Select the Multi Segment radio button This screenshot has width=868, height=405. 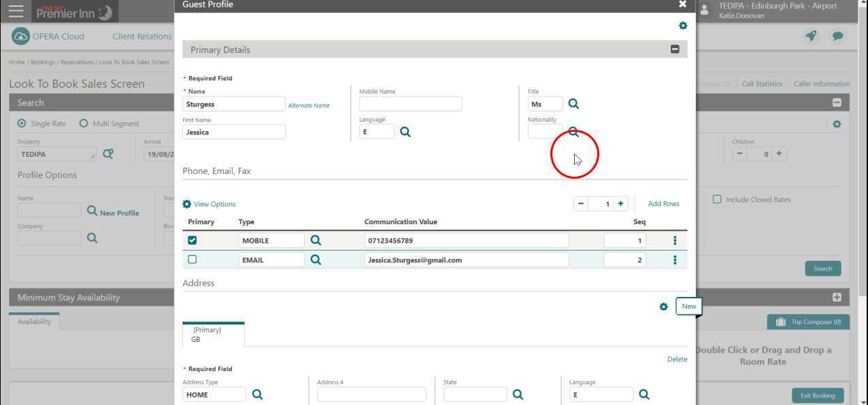click(x=84, y=123)
